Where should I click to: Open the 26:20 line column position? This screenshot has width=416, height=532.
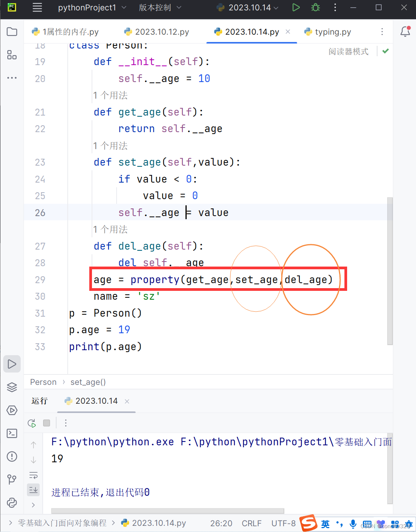tap(221, 523)
